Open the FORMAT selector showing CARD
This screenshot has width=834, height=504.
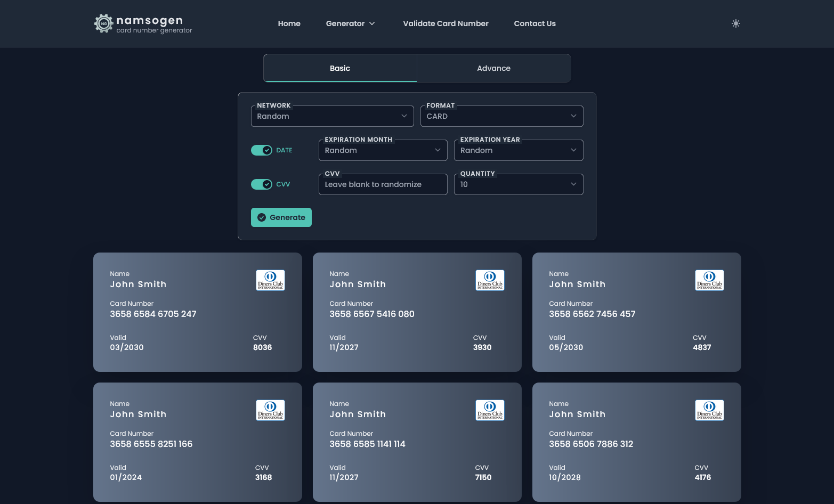[x=501, y=116]
